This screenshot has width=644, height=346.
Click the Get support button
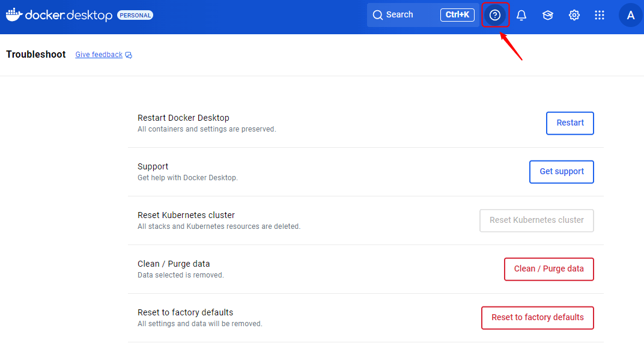561,172
